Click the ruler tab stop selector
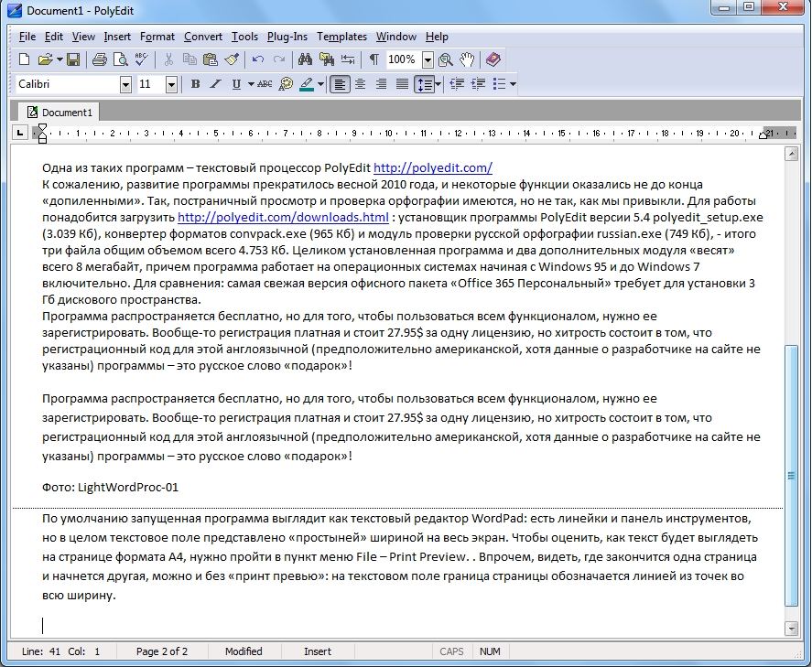The height and width of the screenshot is (667, 812). (x=19, y=133)
